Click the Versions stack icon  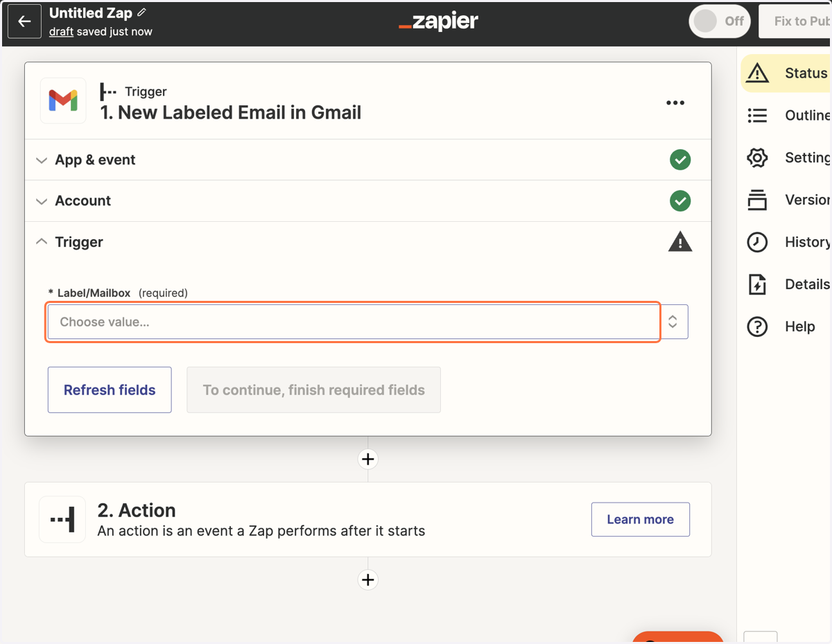tap(757, 200)
